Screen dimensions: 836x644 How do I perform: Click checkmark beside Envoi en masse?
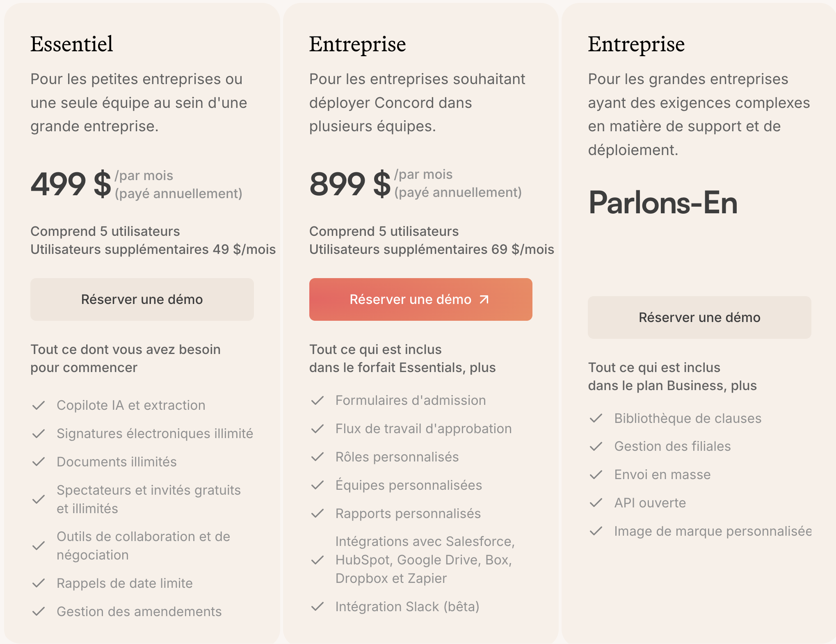point(596,475)
